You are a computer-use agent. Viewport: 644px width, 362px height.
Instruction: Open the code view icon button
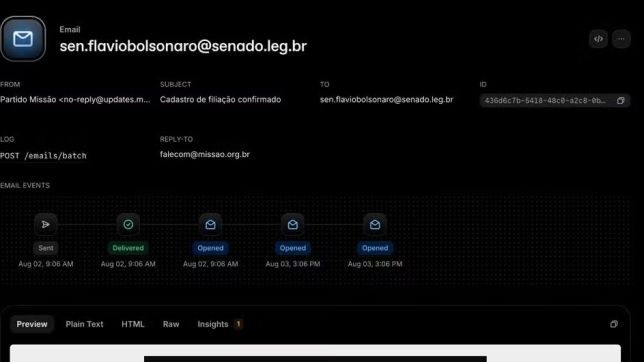[x=598, y=39]
